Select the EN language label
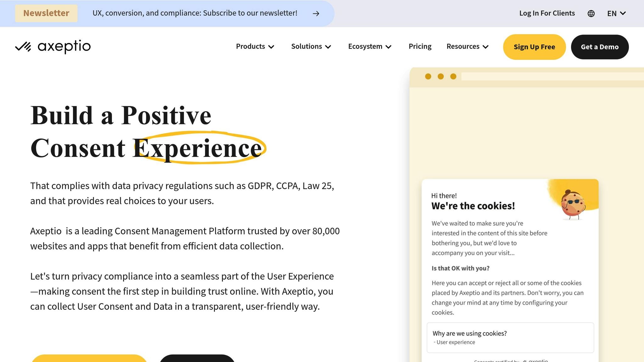Screen dimensions: 644x362 (612, 14)
